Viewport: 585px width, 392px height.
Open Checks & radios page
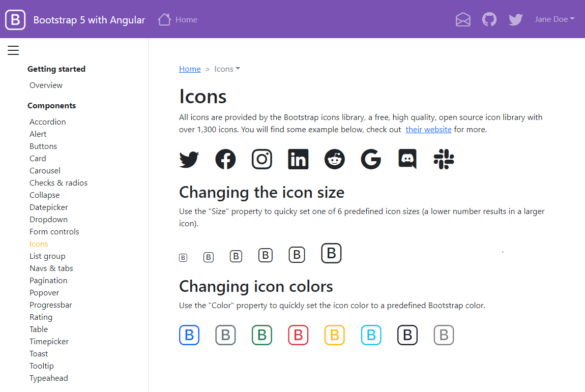coord(58,183)
